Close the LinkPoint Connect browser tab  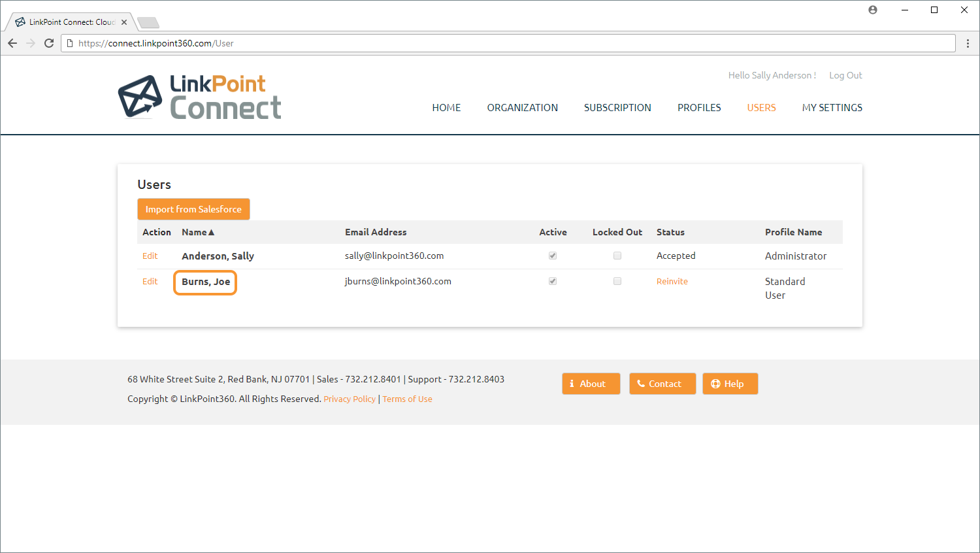click(124, 22)
